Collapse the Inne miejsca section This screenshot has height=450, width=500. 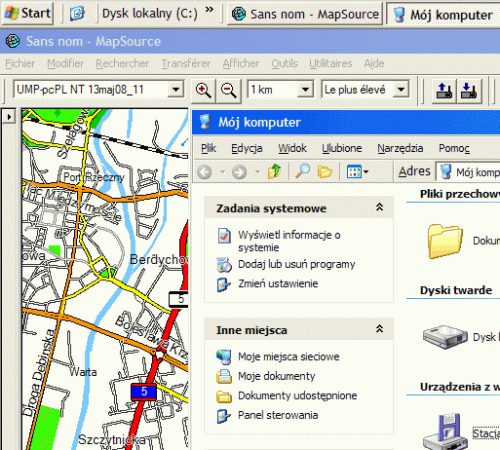[x=379, y=329]
